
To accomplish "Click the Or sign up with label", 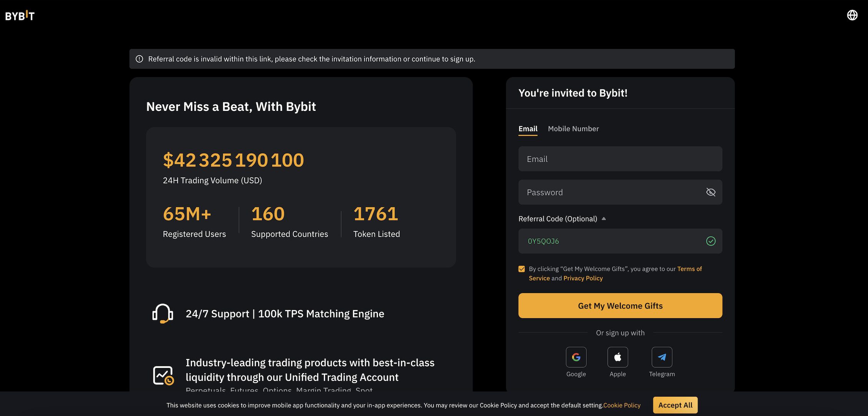I will tap(620, 333).
